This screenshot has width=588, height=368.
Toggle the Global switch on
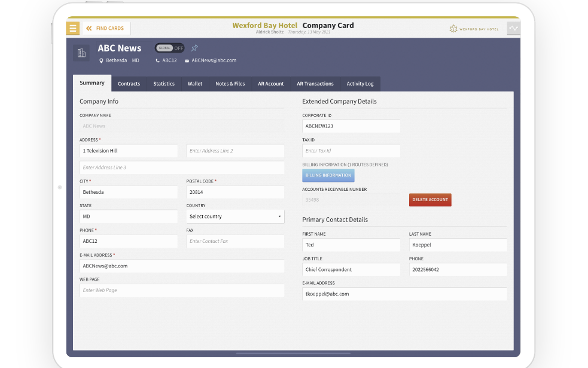click(x=170, y=48)
